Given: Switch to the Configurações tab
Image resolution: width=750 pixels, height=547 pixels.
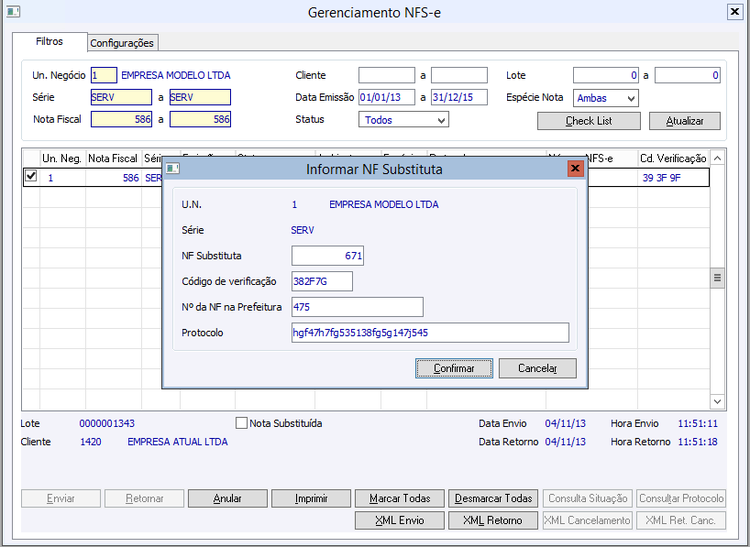Looking at the screenshot, I should point(122,43).
